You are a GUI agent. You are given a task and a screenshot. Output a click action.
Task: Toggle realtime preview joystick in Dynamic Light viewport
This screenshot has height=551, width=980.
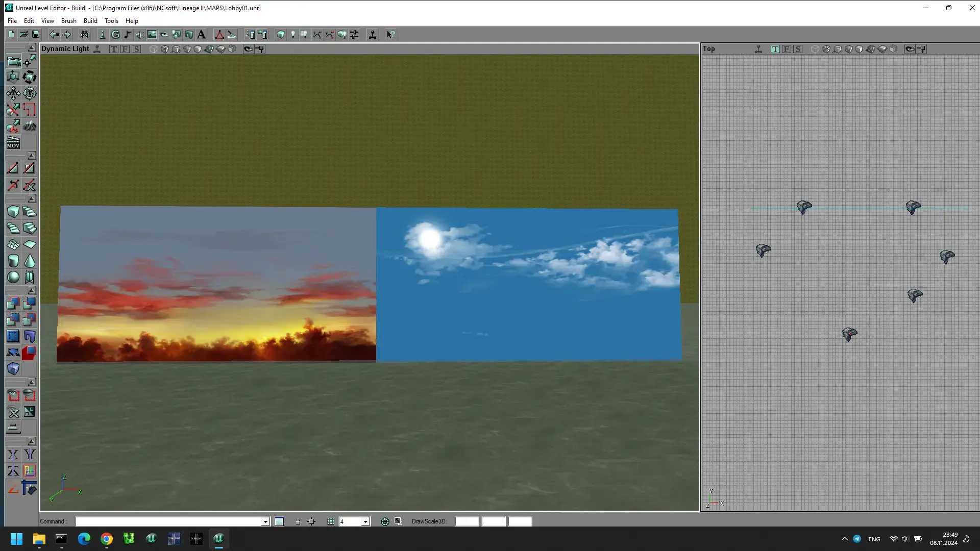tap(97, 49)
